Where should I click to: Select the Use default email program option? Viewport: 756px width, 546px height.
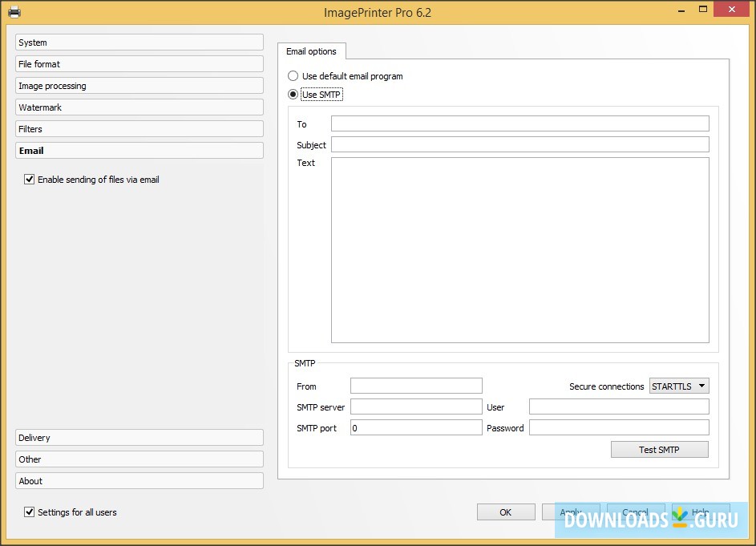(293, 75)
